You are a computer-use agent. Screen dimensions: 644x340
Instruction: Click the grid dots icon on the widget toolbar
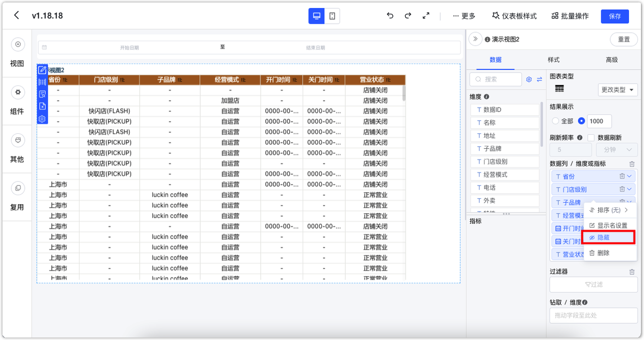click(x=42, y=82)
